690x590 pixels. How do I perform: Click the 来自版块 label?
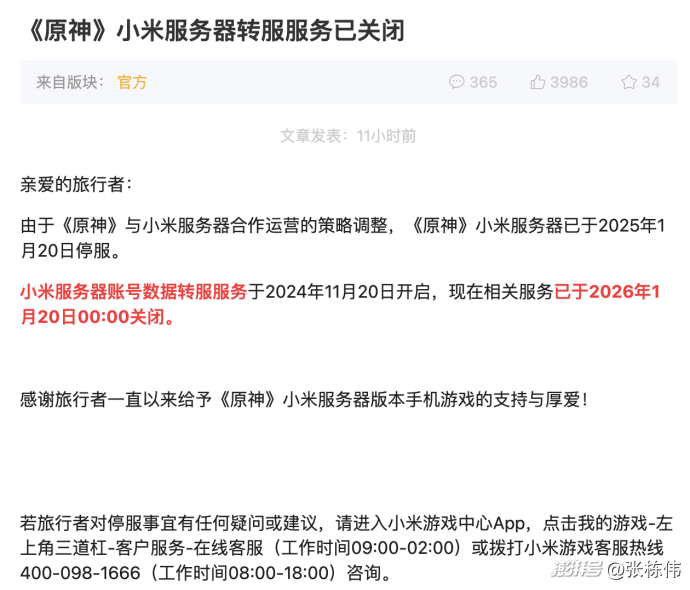coord(70,82)
